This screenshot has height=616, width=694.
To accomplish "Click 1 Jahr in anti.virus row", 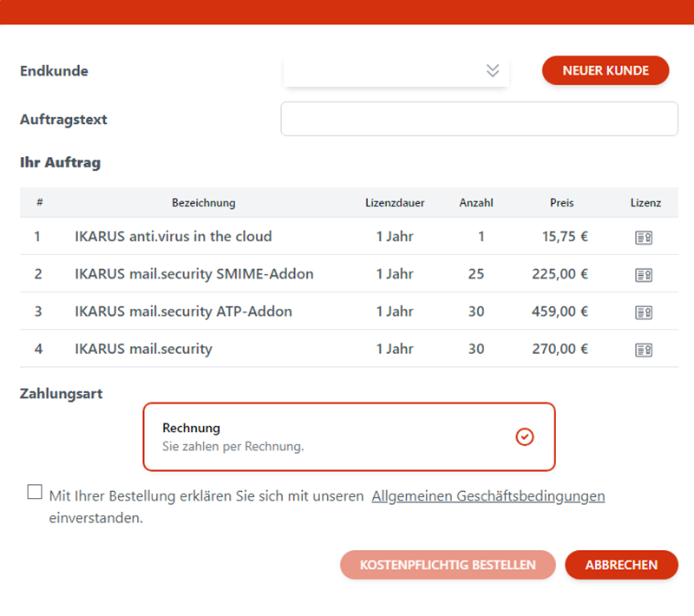I will (x=395, y=236).
